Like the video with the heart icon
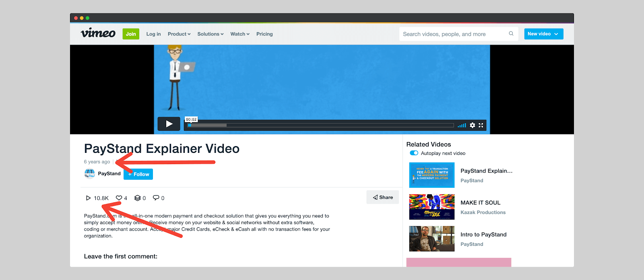Image resolution: width=644 pixels, height=280 pixels. tap(119, 198)
